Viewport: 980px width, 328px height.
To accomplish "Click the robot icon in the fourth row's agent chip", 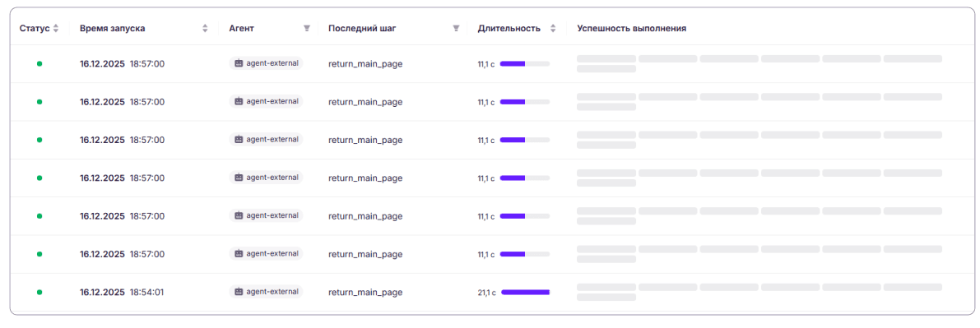I will click(238, 178).
